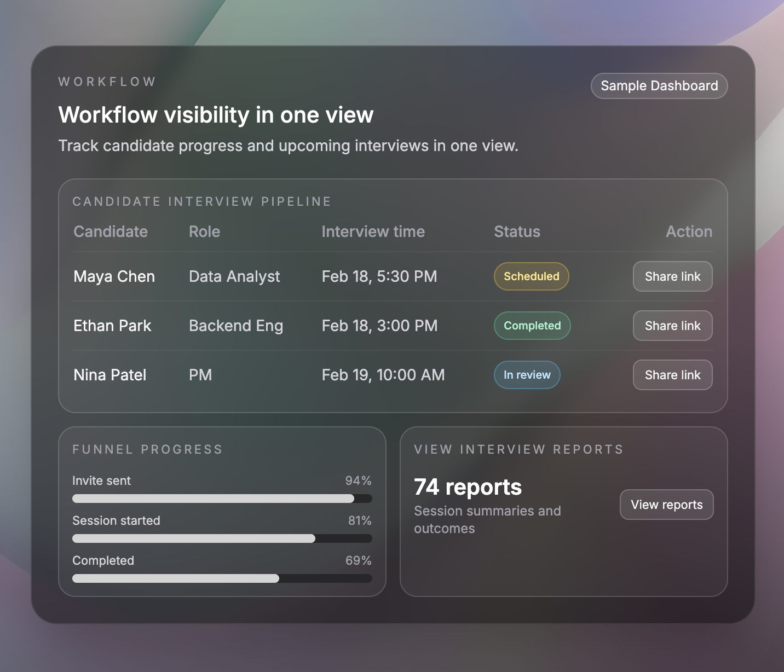Click the Session started progress bar
This screenshot has width=784, height=672.
click(222, 538)
